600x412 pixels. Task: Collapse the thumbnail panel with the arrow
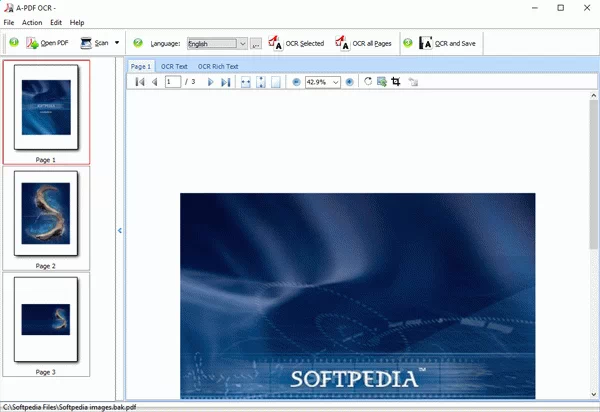click(120, 230)
